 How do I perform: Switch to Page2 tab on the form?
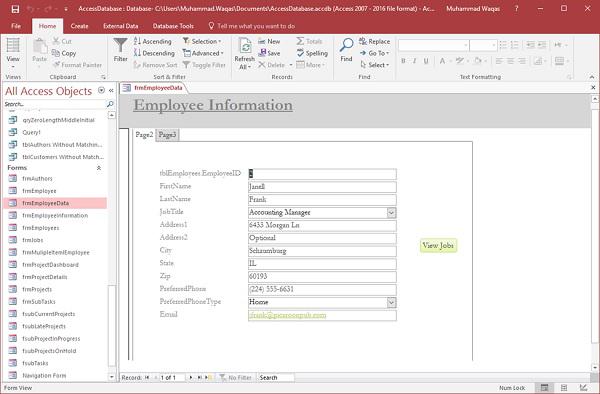[144, 135]
